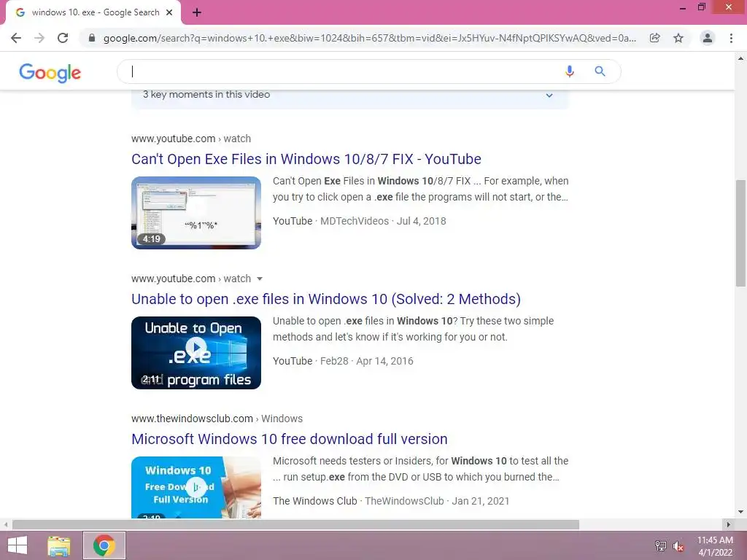Screen dimensions: 747x560
Task: Open the Windows Start menu
Action: tap(18, 545)
